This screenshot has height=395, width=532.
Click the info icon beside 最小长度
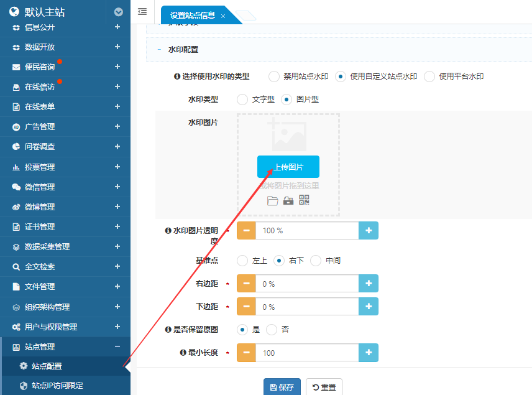coord(183,353)
